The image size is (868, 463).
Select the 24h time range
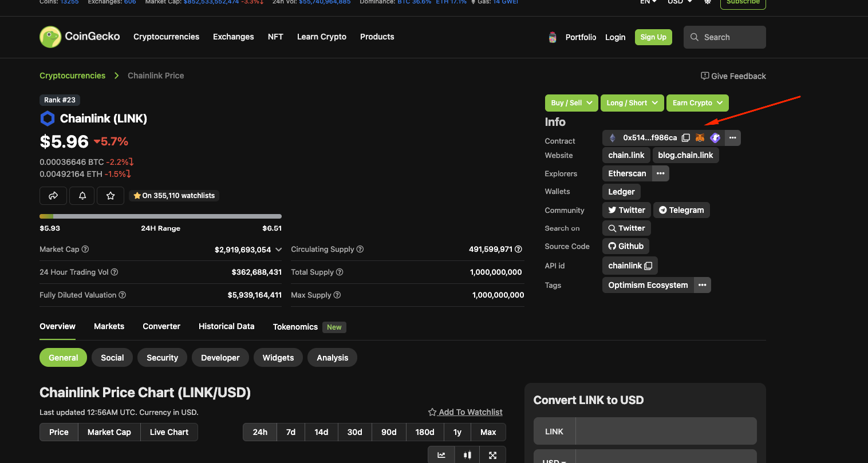click(x=260, y=432)
